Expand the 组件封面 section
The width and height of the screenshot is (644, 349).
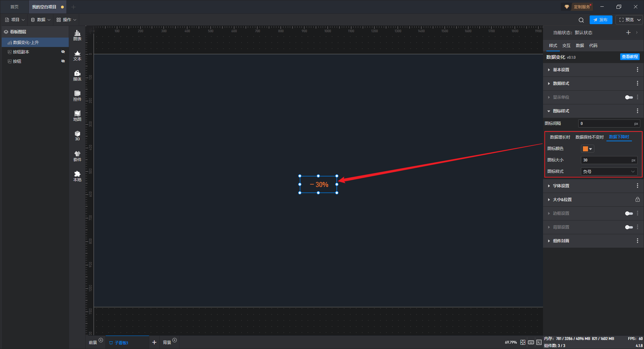[x=549, y=241]
